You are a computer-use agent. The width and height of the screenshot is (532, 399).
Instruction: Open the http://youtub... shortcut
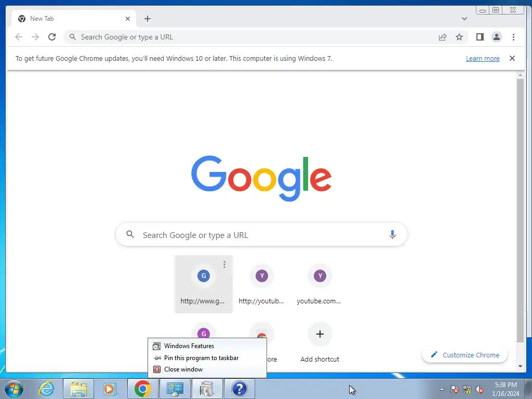point(261,284)
